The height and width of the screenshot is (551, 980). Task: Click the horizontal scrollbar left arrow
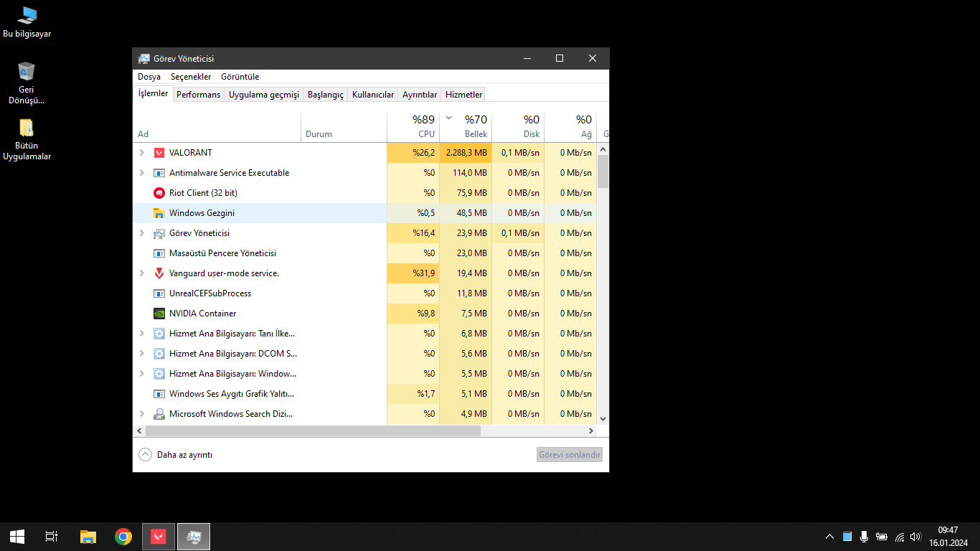(x=139, y=431)
